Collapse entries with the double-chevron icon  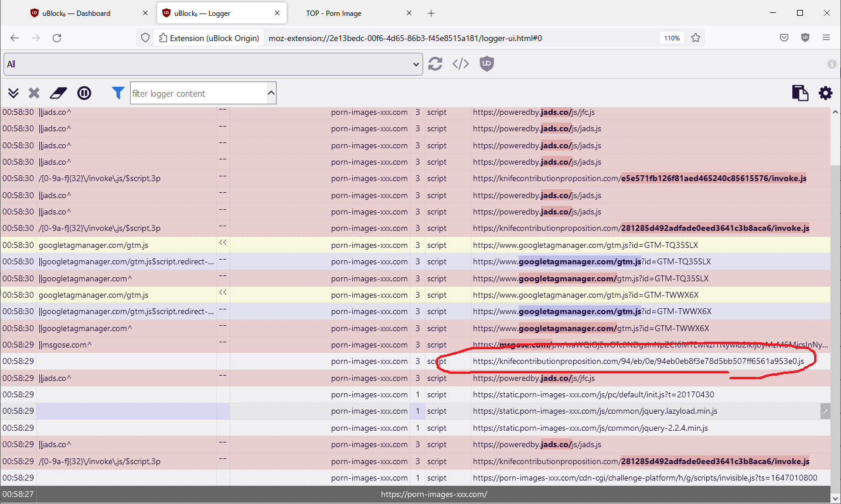coord(13,93)
